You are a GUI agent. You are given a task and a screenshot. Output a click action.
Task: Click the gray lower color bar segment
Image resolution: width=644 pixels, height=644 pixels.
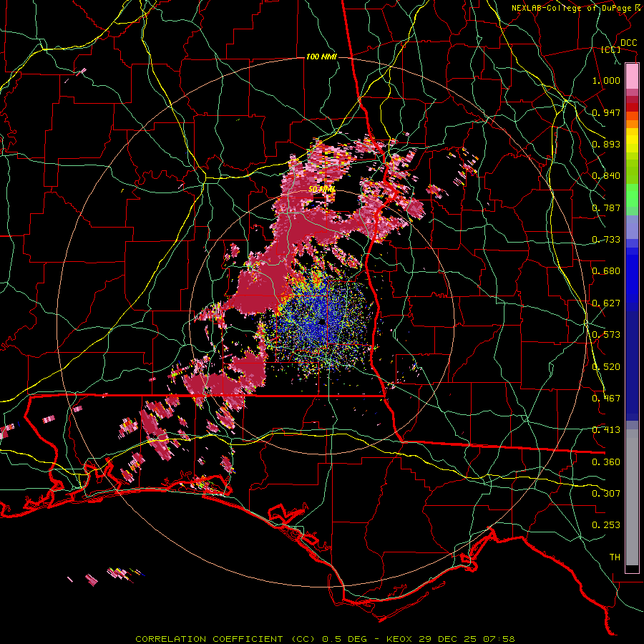click(x=632, y=497)
